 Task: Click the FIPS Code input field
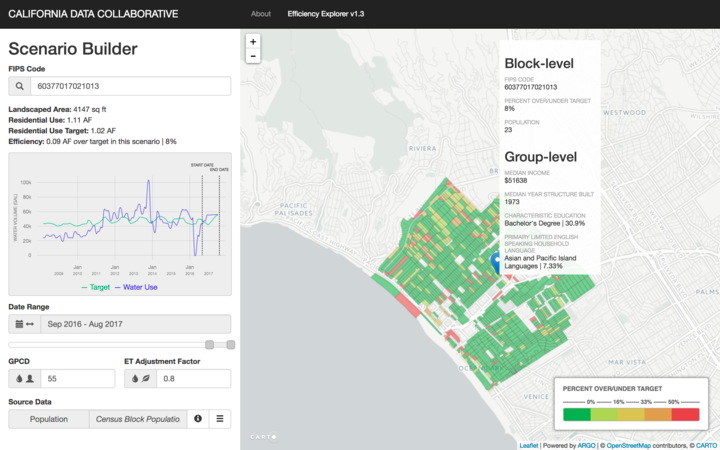tap(130, 86)
